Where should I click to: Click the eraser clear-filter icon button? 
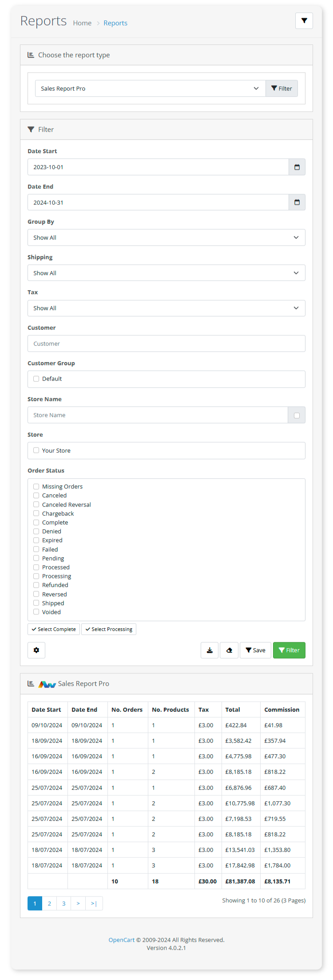click(x=229, y=650)
